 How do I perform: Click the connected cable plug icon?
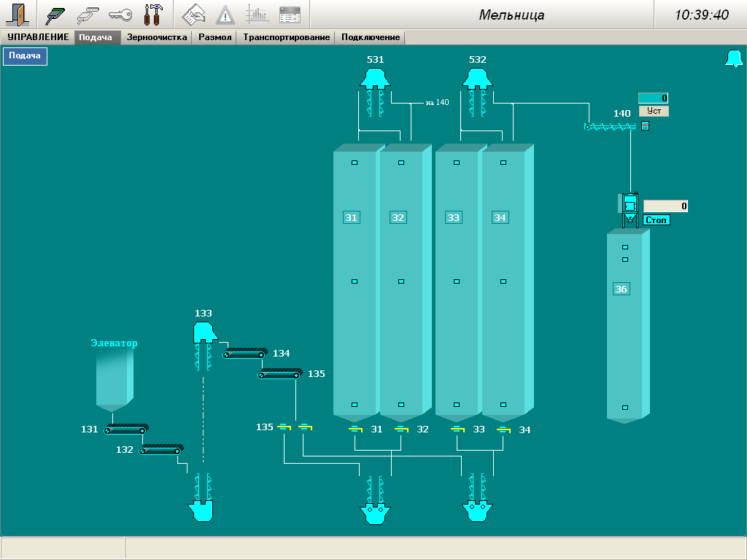55,15
